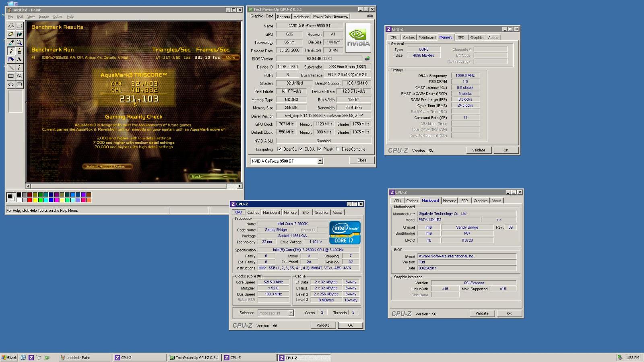644x362 pixels.
Task: Switch to the TechPowerUp GPU-Z taskbar button
Action: coord(195,358)
